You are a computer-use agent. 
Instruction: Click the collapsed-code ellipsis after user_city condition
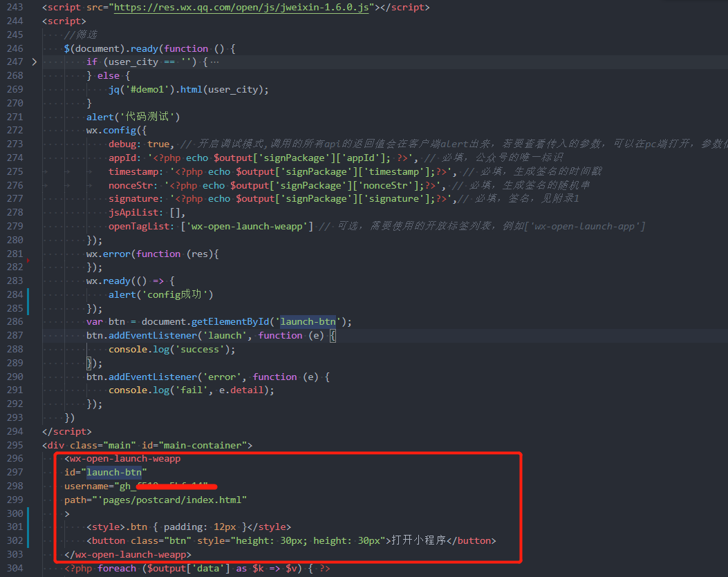(214, 62)
